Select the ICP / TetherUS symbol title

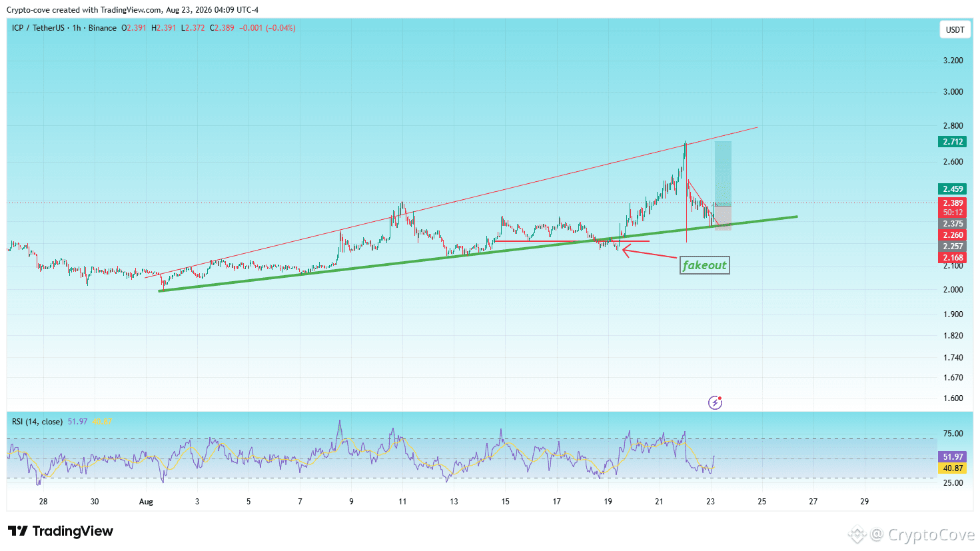pyautogui.click(x=65, y=28)
